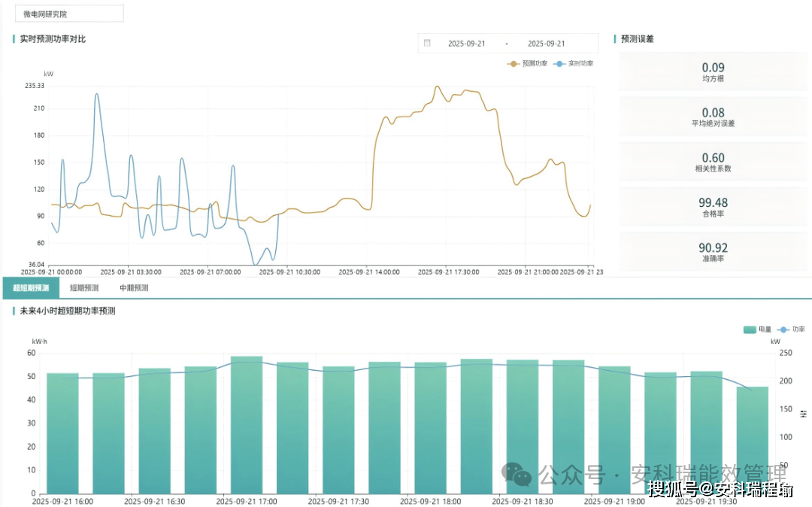
Task: Select end date 2025-09-21 field
Action: click(547, 44)
